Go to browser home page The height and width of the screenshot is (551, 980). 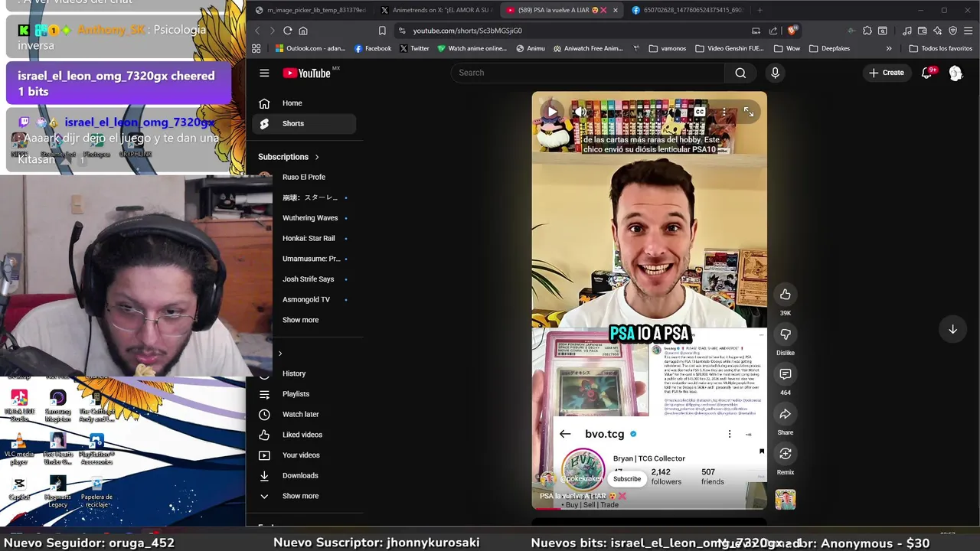pos(303,31)
